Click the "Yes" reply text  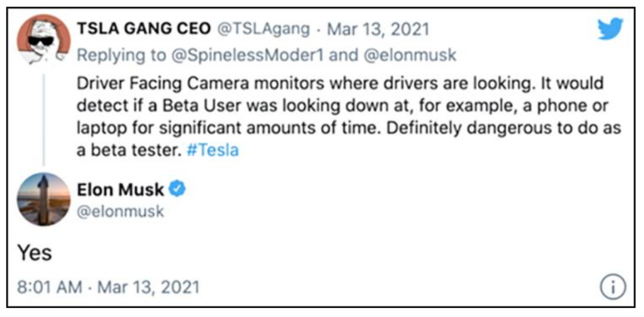tap(33, 253)
